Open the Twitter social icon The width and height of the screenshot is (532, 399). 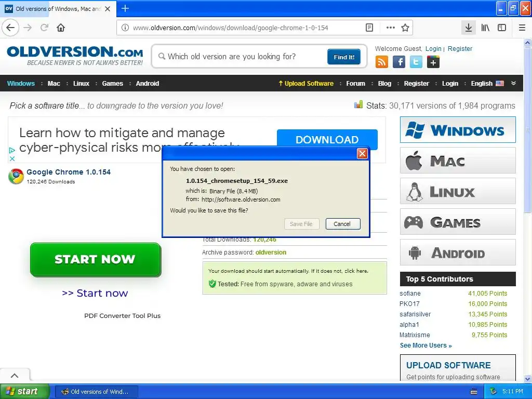tap(416, 62)
